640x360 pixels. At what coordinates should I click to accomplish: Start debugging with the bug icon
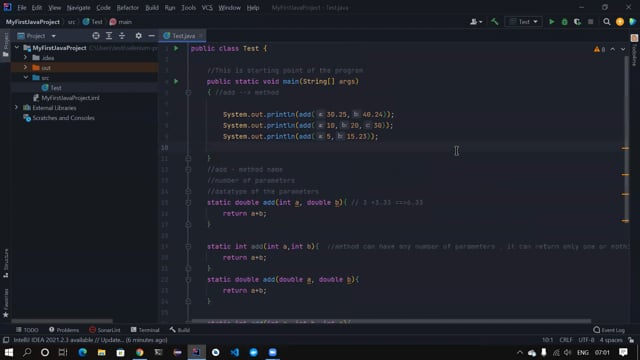point(564,22)
